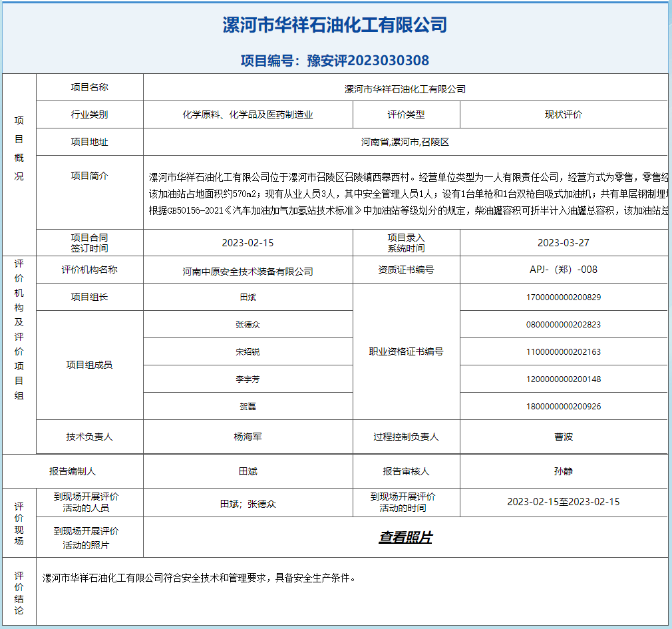Click the 资质证书编号 label
The height and width of the screenshot is (629, 672).
pyautogui.click(x=406, y=270)
